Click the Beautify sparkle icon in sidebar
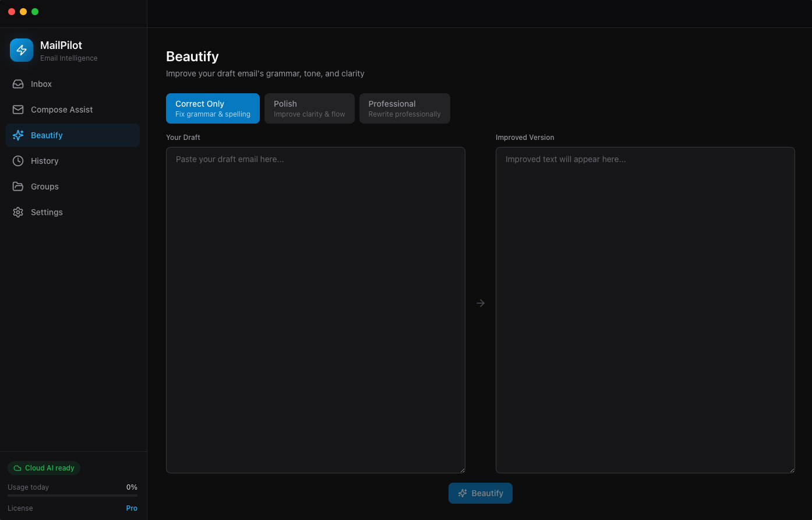 17,135
